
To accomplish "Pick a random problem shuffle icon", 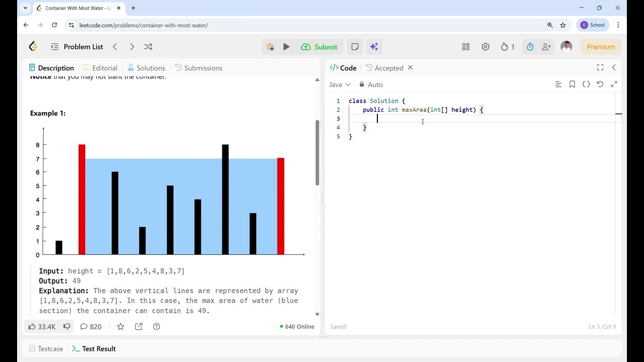I will tap(148, 47).
